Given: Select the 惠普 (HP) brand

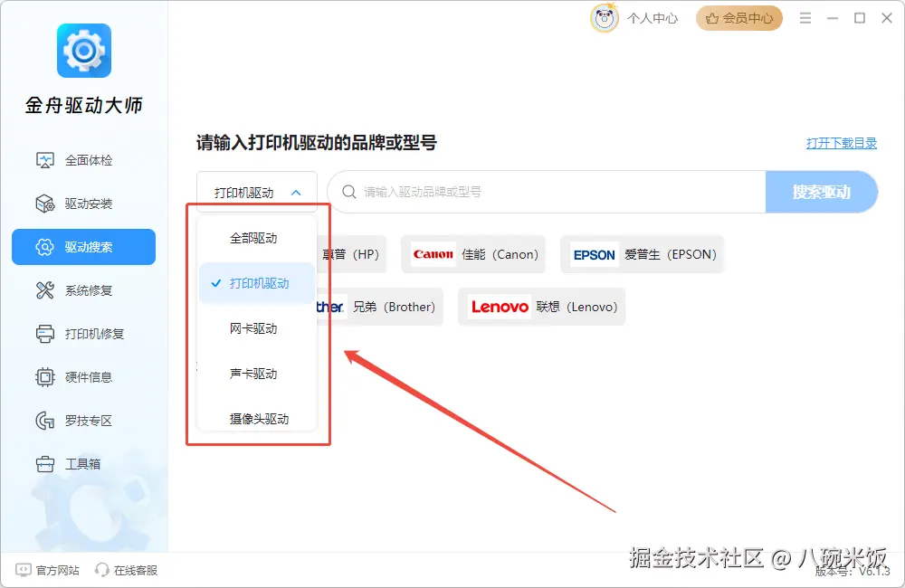Looking at the screenshot, I should point(351,254).
